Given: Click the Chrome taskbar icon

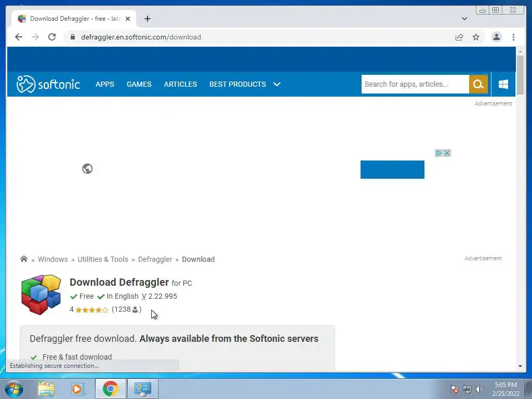Looking at the screenshot, I should pos(110,389).
